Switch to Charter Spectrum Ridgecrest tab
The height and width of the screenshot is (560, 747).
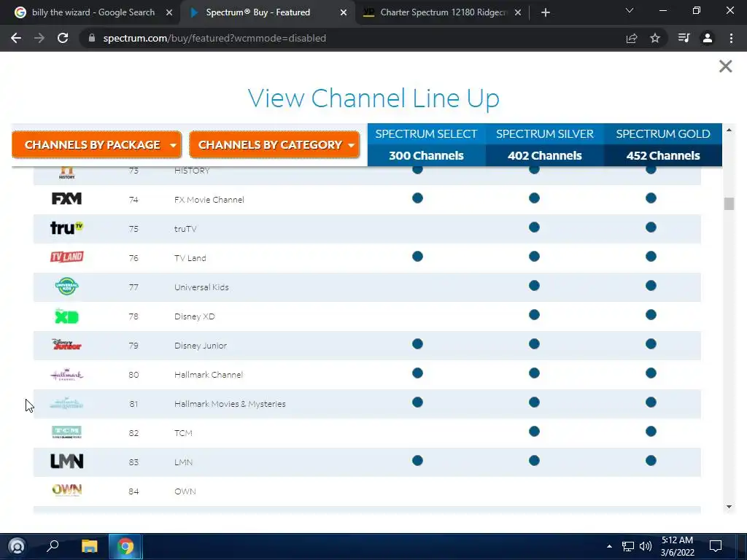444,12
